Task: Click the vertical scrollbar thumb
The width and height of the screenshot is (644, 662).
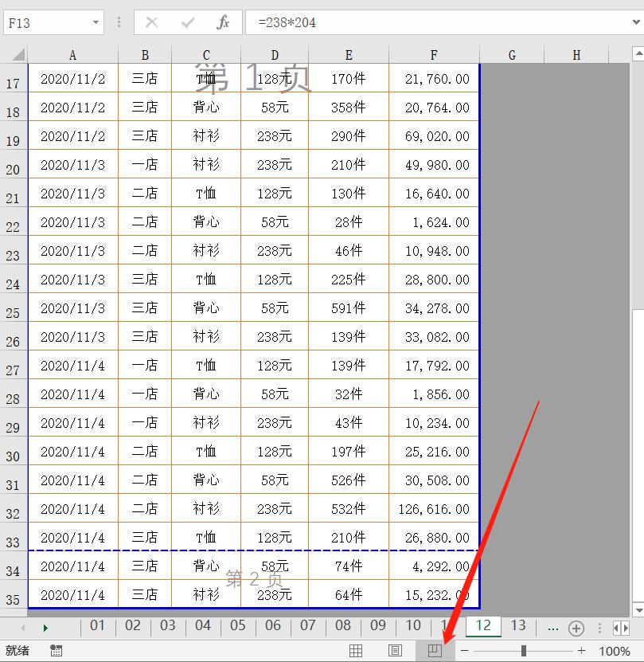Action: point(638,455)
